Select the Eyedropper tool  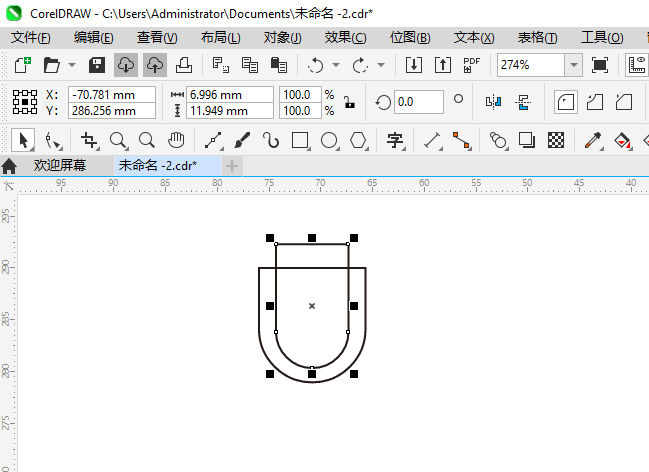click(x=591, y=140)
